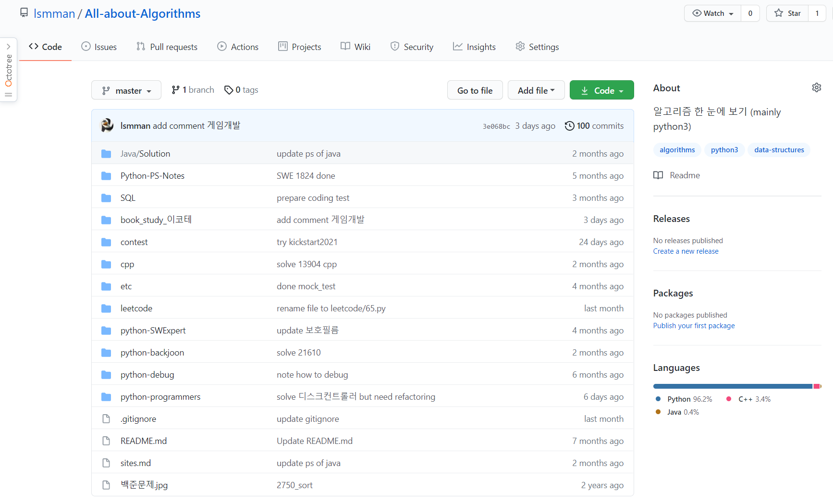Click the stargazers count 1

click(817, 13)
